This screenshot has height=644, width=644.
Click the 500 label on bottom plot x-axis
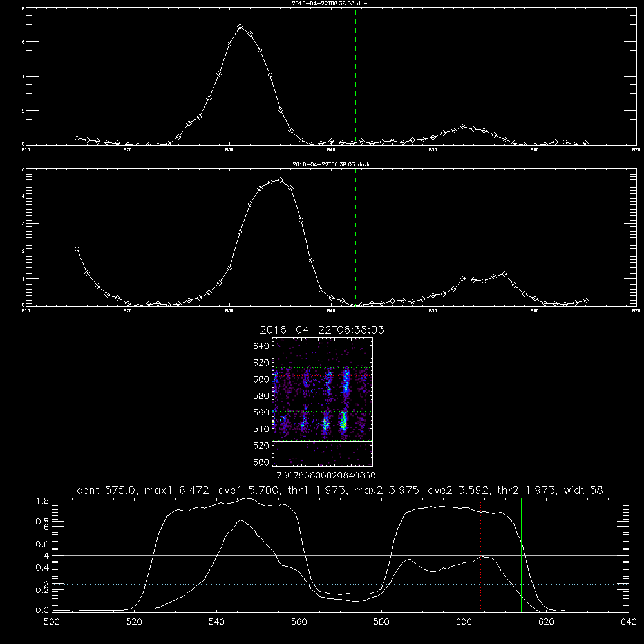[52, 622]
